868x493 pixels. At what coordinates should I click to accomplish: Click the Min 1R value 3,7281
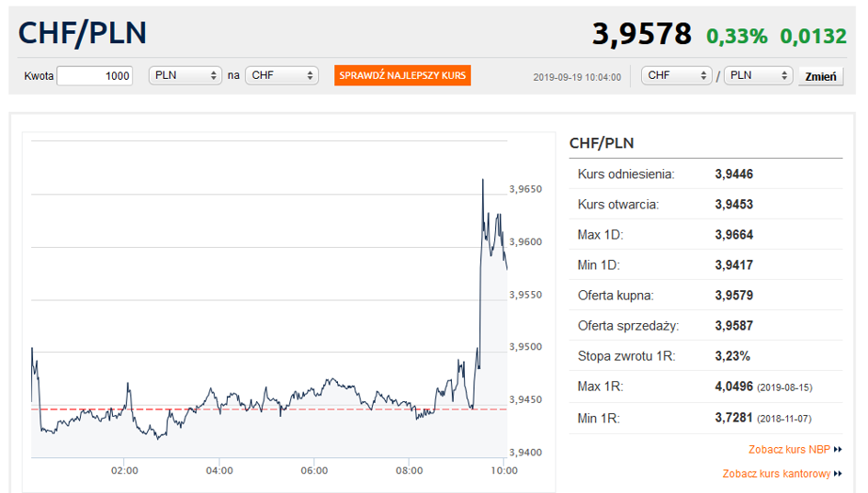[x=734, y=418]
